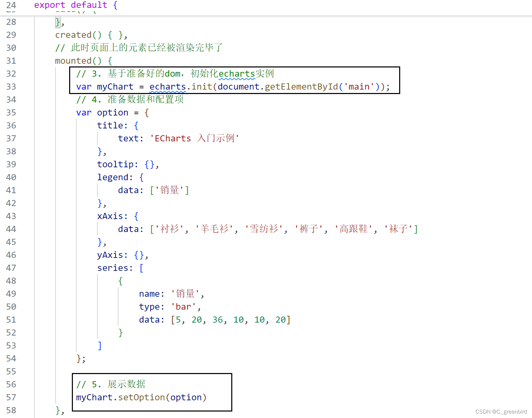Click 'getElementById' on line 33

pyautogui.click(x=301, y=87)
